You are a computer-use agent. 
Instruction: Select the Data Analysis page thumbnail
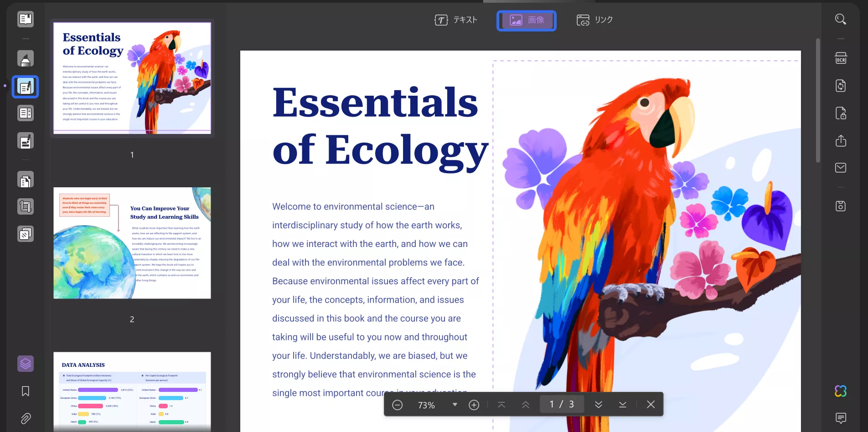[132, 392]
